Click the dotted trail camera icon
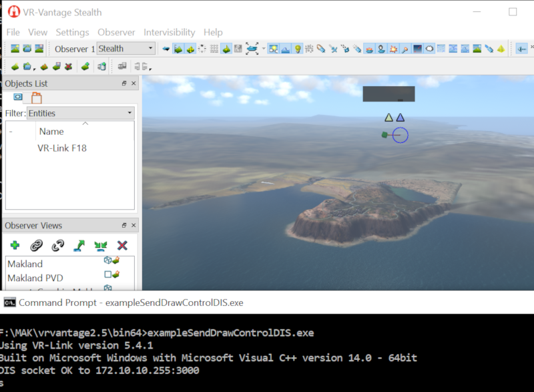Screen dimensions: 534x392 click(x=345, y=49)
